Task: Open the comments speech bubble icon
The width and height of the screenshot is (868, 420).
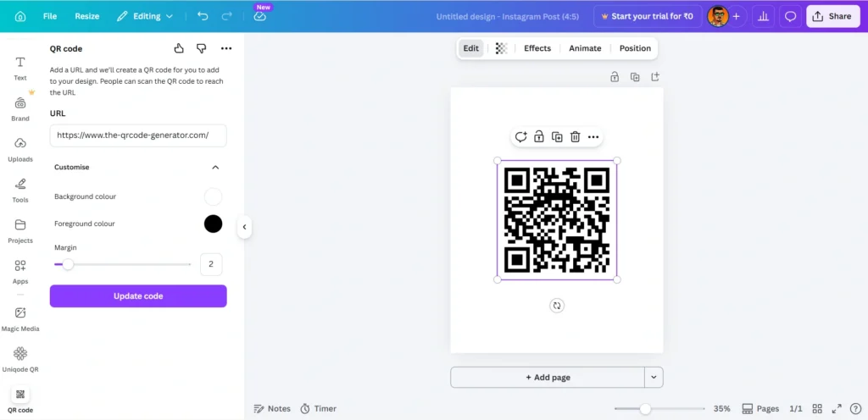Action: [791, 17]
